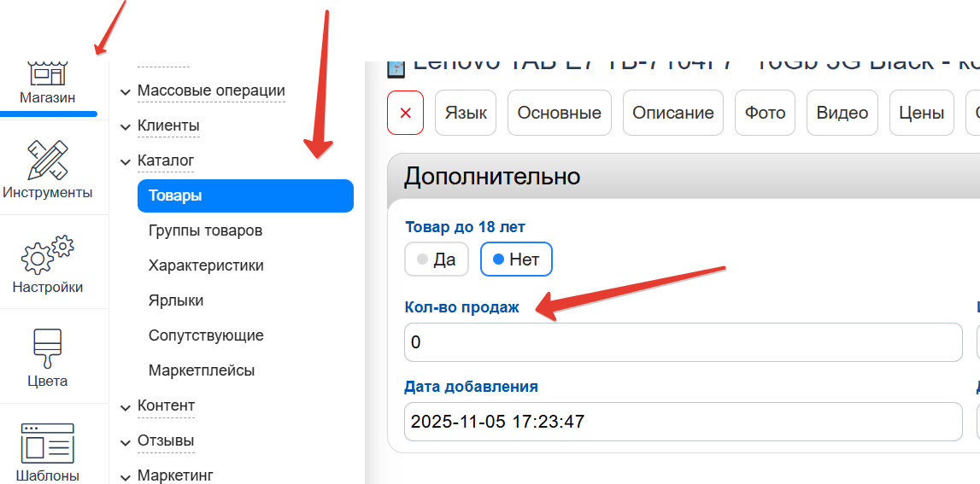The height and width of the screenshot is (484, 980).
Task: Expand the Контент menu group
Action: click(x=166, y=405)
